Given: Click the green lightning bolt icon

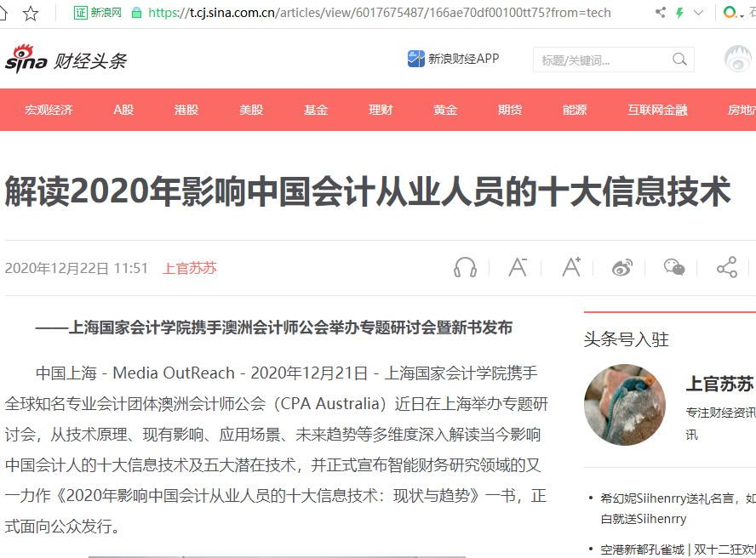Looking at the screenshot, I should coord(680,13).
